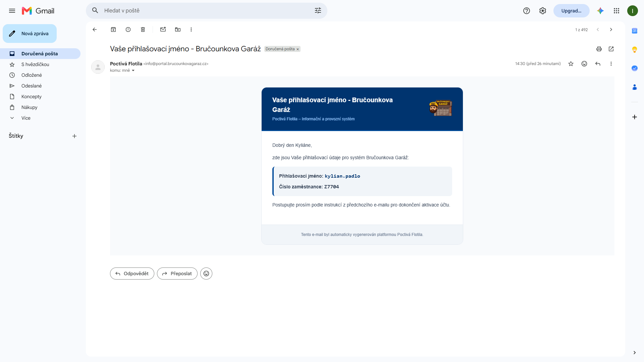
Task: Open Contacts side panel
Action: coord(635,87)
